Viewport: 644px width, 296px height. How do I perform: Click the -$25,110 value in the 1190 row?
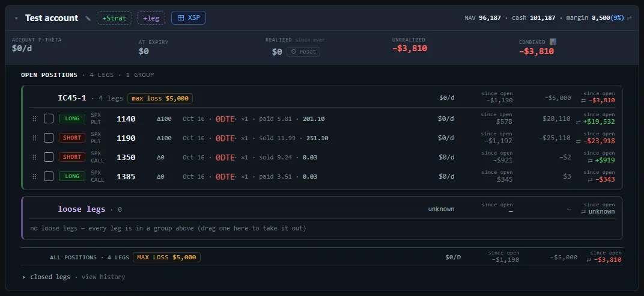555,138
